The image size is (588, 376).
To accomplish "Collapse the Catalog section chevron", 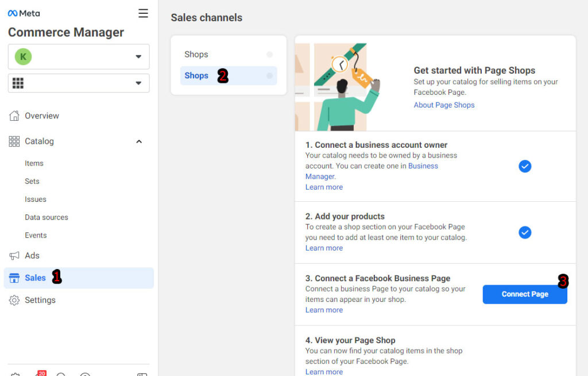I will (x=139, y=141).
